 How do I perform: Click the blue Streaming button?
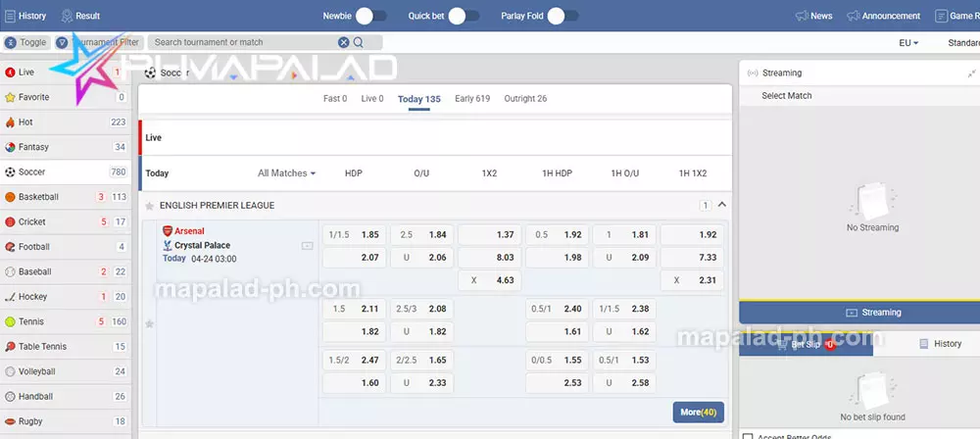[858, 313]
